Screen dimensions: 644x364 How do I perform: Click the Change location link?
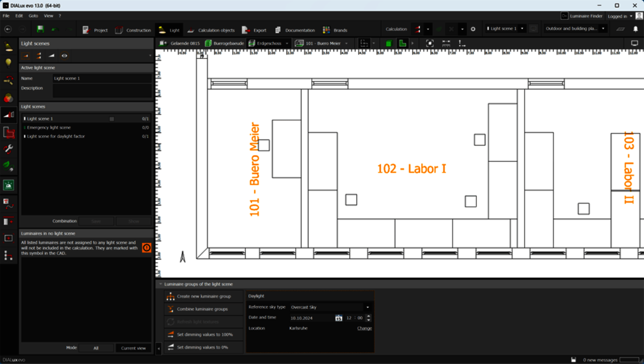click(364, 328)
